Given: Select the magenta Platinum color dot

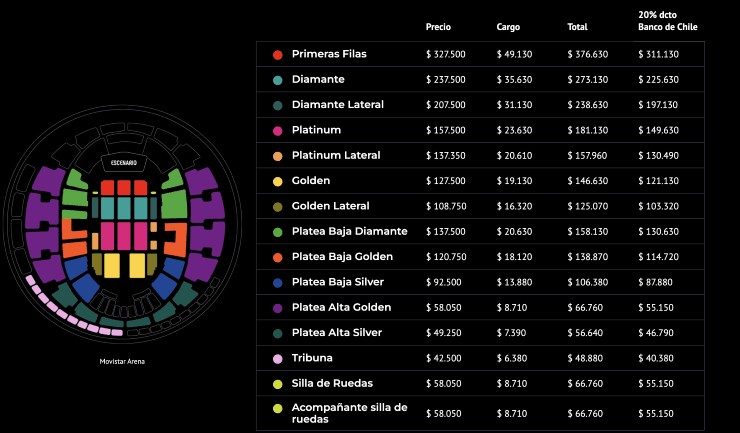Looking at the screenshot, I should (x=277, y=130).
